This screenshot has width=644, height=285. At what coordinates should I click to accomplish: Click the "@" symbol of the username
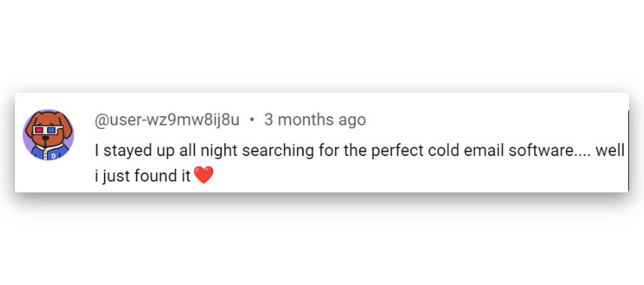(x=101, y=120)
